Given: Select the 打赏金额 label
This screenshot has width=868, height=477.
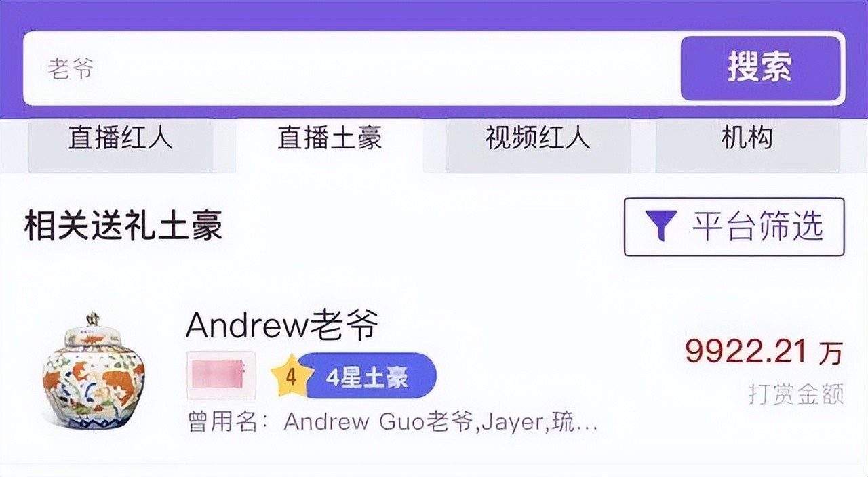Looking at the screenshot, I should click(x=796, y=393).
